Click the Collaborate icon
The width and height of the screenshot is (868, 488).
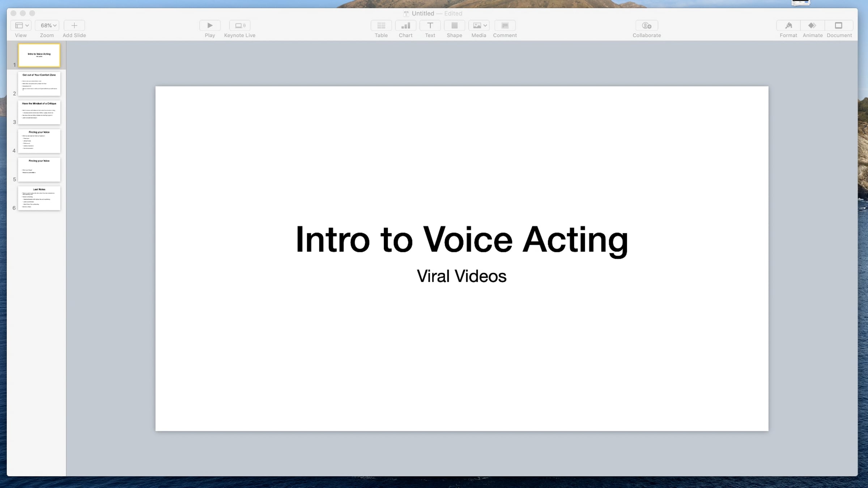tap(647, 25)
